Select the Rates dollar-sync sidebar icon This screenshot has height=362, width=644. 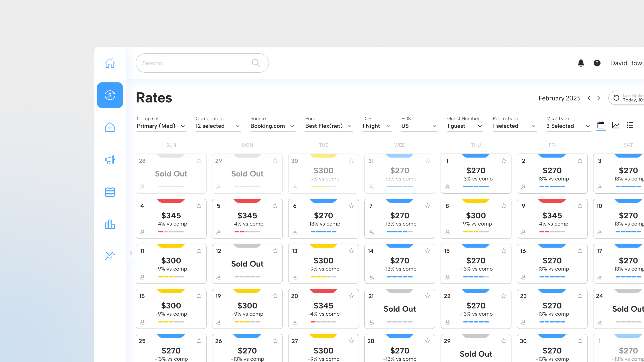click(x=110, y=95)
